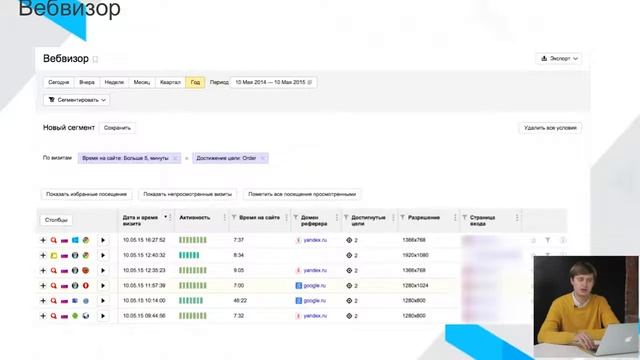
Task: Open filter on the Страница входа column
Action: (x=464, y=218)
